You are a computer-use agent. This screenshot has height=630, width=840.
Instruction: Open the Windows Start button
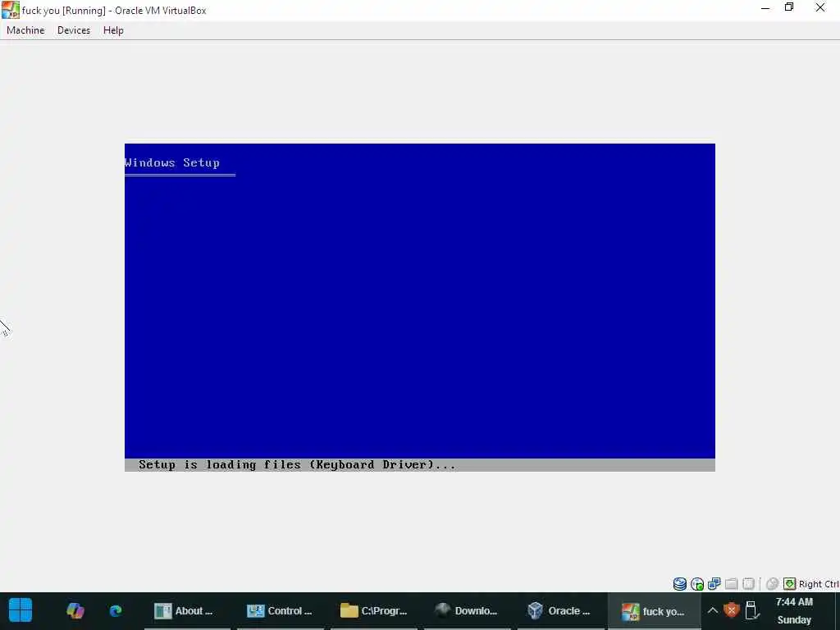coord(21,610)
